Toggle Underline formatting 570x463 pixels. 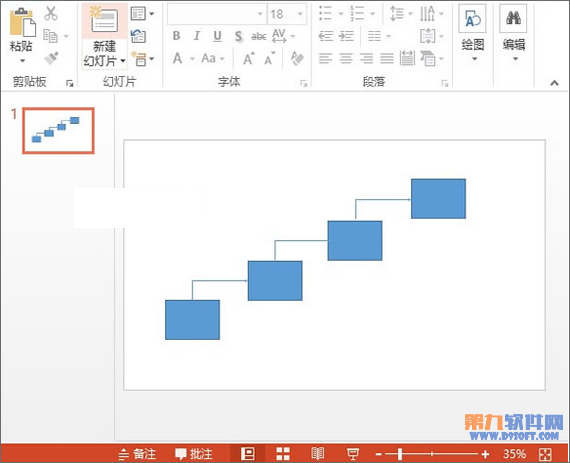coord(217,36)
